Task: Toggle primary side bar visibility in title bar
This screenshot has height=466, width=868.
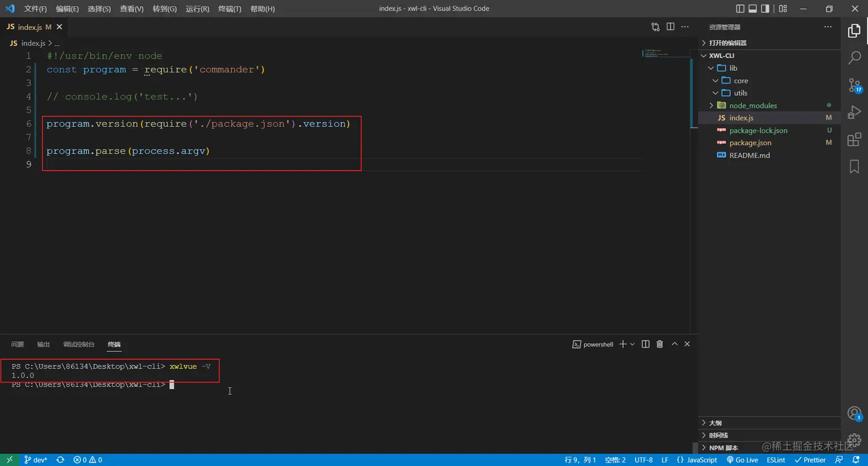Action: tap(739, 9)
